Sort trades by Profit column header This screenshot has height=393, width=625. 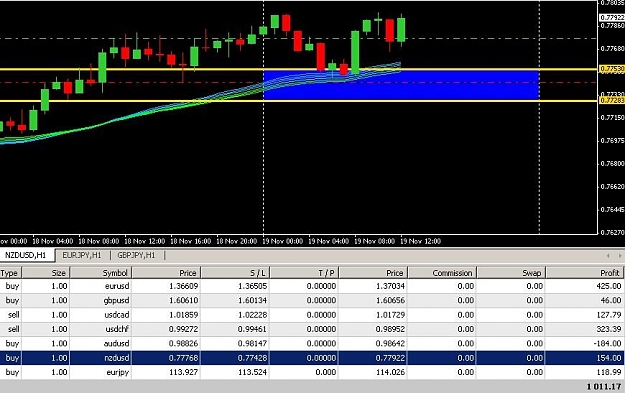(585, 273)
